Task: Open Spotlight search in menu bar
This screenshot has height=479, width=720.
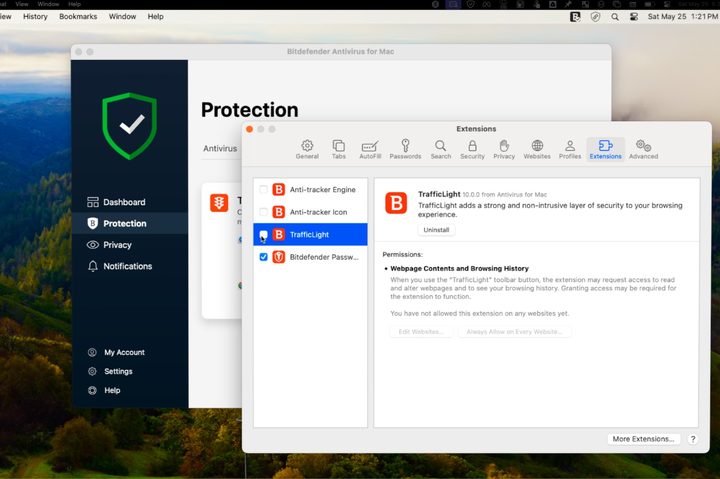Action: [615, 17]
